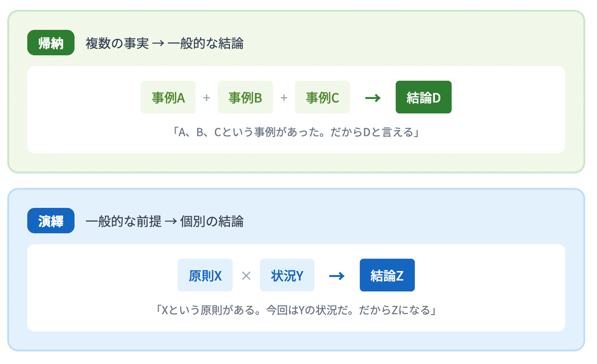
Task: Click the blue 結論Z box
Action: click(387, 275)
